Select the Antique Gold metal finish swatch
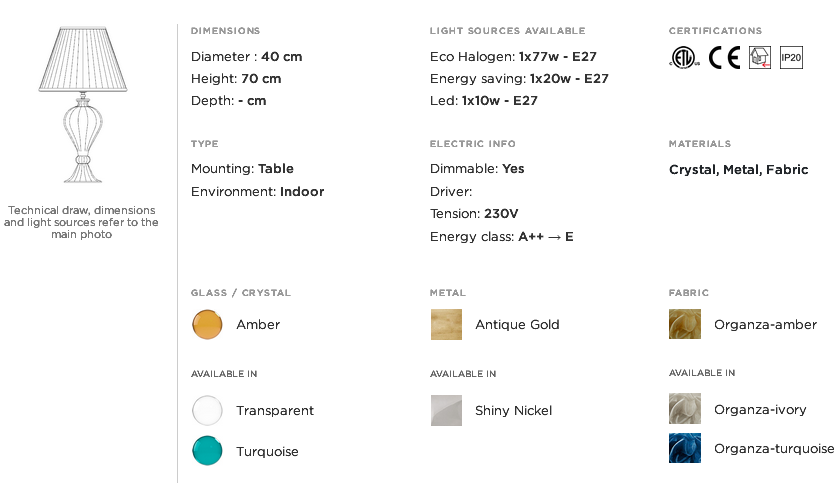 click(446, 324)
